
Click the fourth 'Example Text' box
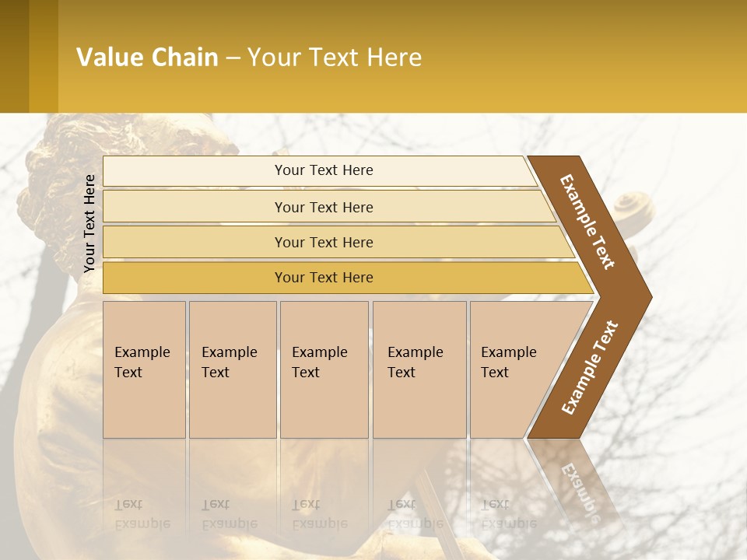pos(419,369)
